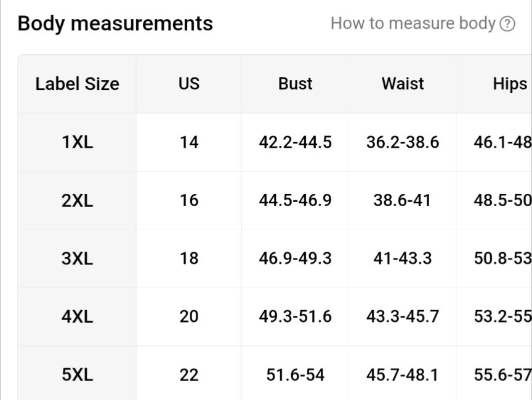Click the US column header
The height and width of the screenshot is (400, 532).
tap(189, 84)
